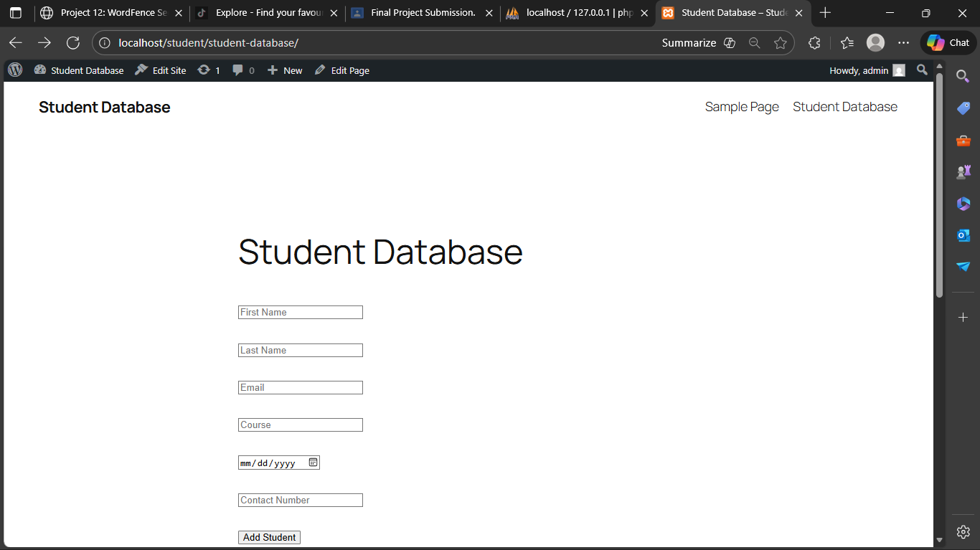Click the browser refresh button

72,43
